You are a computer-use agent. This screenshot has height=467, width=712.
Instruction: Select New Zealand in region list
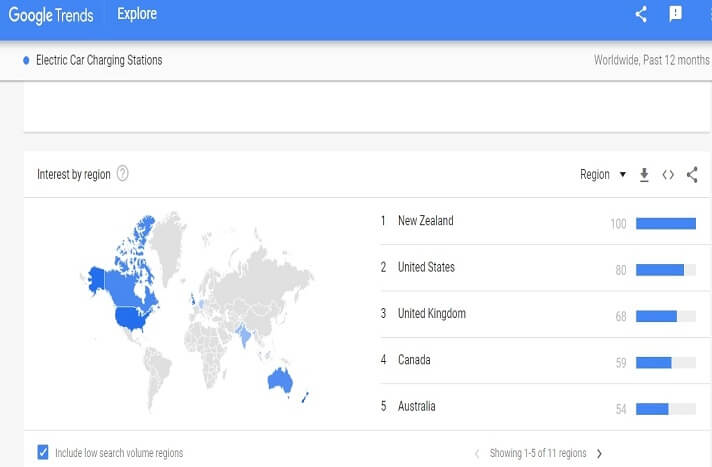(x=425, y=221)
